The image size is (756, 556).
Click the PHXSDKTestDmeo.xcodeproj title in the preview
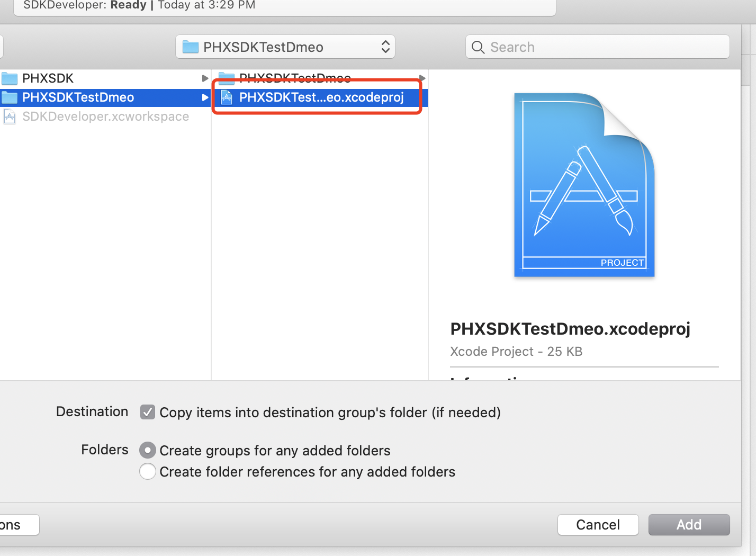pyautogui.click(x=570, y=329)
